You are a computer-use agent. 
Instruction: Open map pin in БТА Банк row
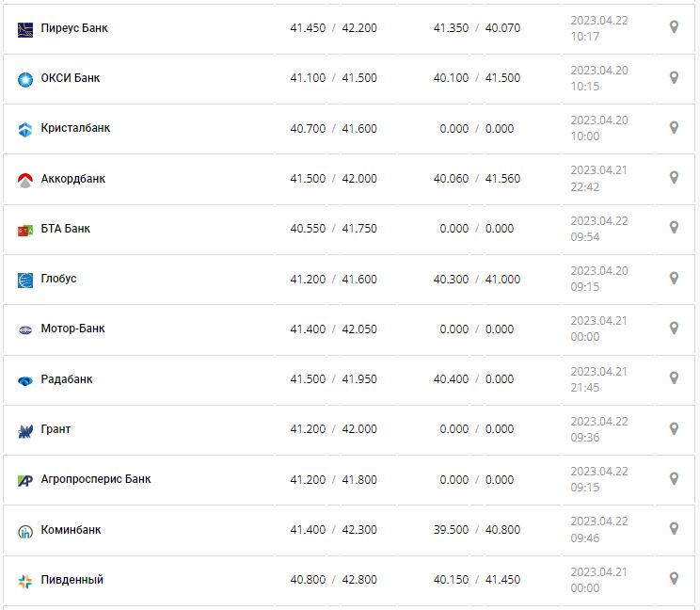[674, 228]
